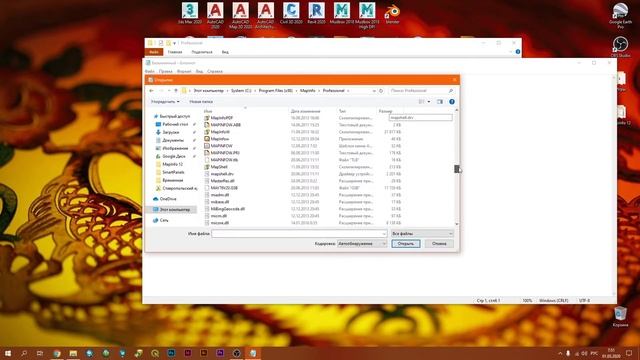Select the MAPINFOW.PRJ file
The width and height of the screenshot is (640, 360).
point(225,153)
